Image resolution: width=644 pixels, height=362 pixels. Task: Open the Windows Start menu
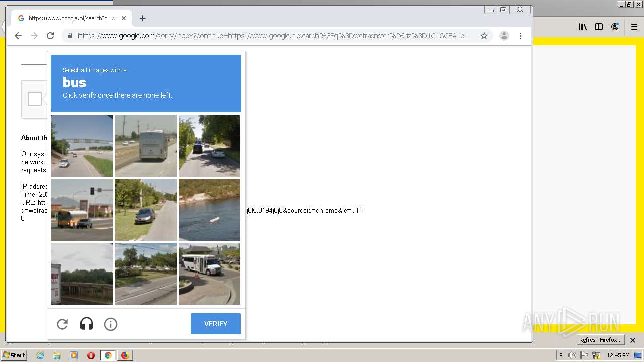coord(14,355)
